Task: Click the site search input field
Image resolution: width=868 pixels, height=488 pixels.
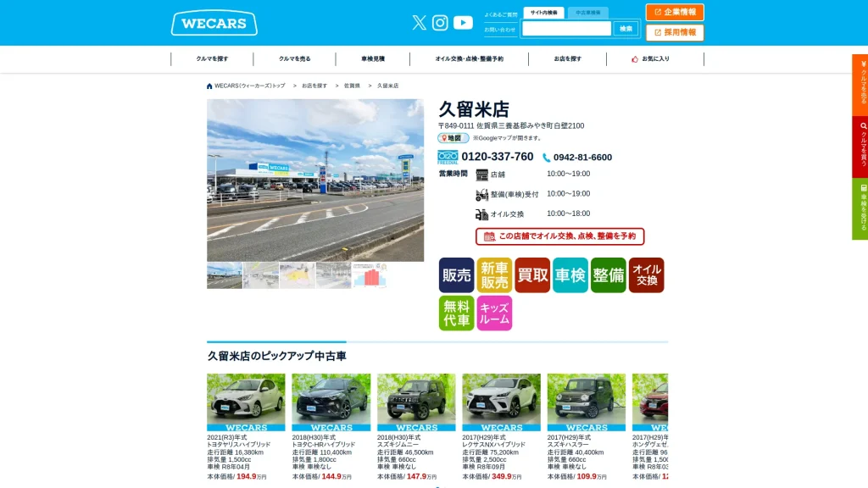Action: pyautogui.click(x=566, y=29)
